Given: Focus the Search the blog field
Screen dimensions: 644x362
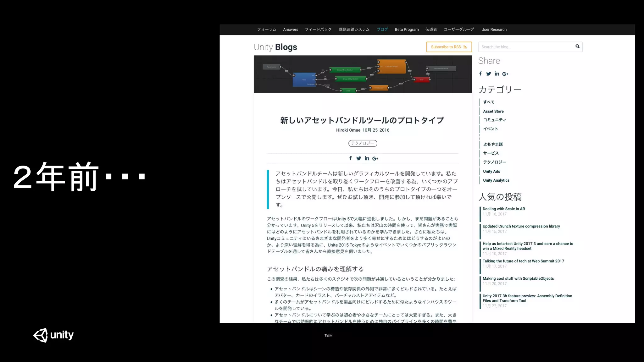Looking at the screenshot, I should 530,47.
